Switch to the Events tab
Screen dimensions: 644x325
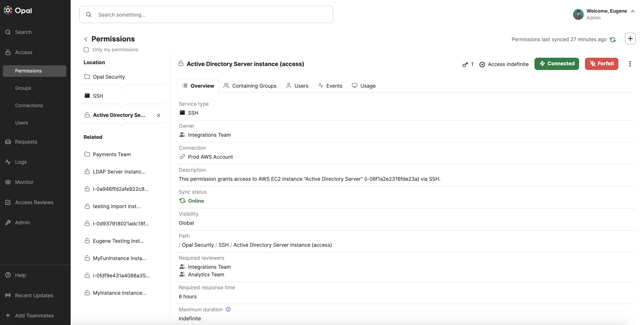tap(330, 86)
